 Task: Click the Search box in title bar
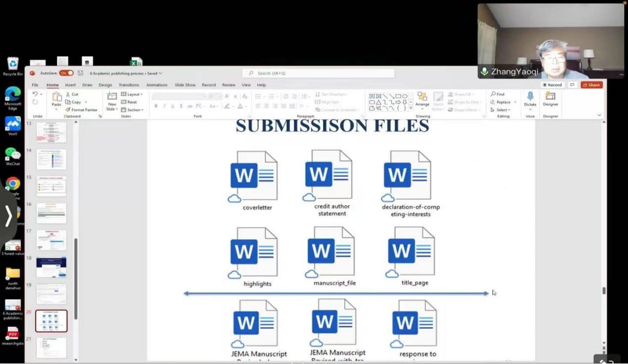pos(318,73)
